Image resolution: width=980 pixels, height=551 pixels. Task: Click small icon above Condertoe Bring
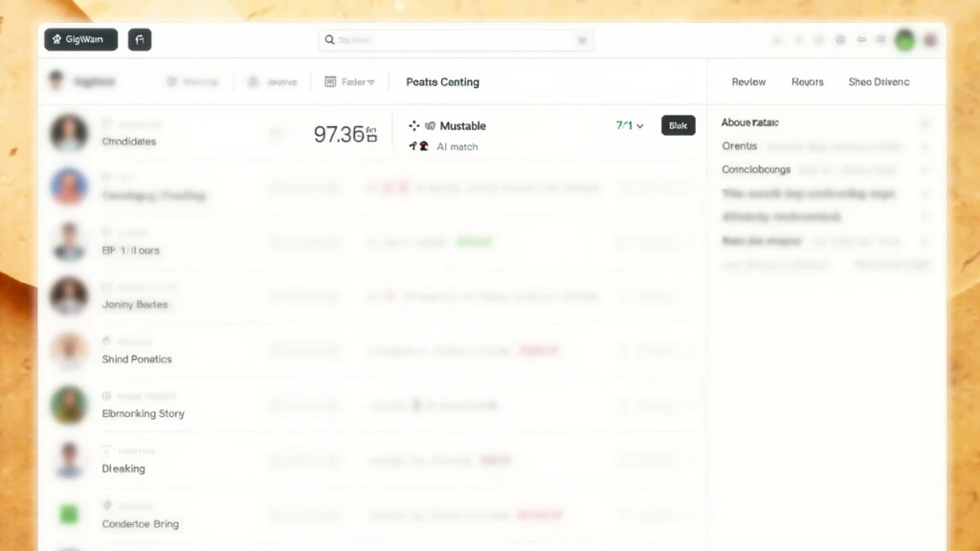[107, 505]
